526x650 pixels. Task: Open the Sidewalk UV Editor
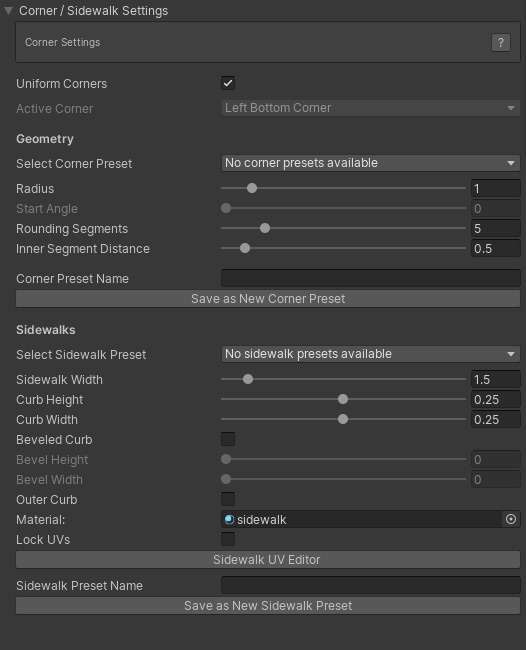click(268, 560)
